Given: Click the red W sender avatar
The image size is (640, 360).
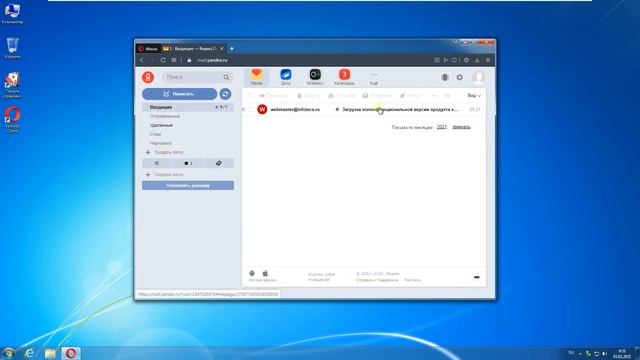Looking at the screenshot, I should pyautogui.click(x=262, y=109).
